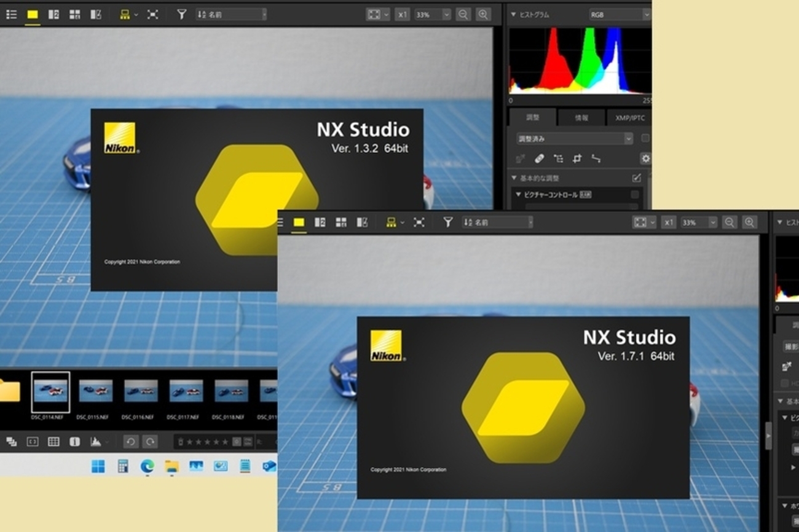Open the 33% zoom dropdown in Ver. 1.3.2 window
799x532 pixels.
point(432,14)
